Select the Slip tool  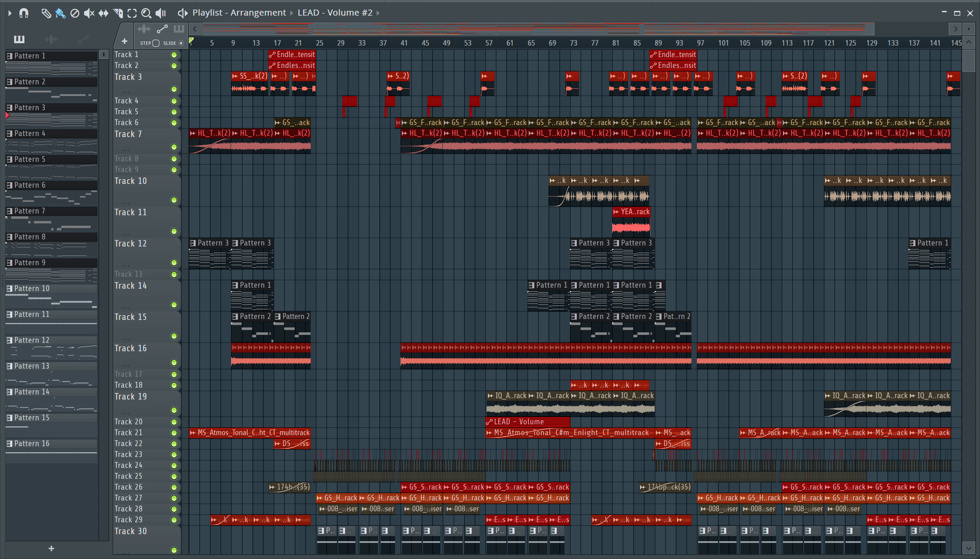103,13
